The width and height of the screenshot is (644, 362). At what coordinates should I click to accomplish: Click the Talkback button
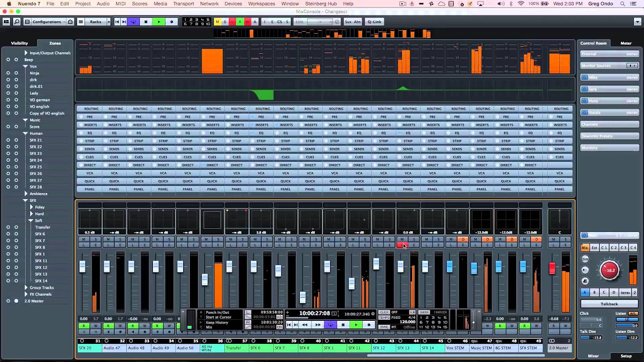[609, 304]
